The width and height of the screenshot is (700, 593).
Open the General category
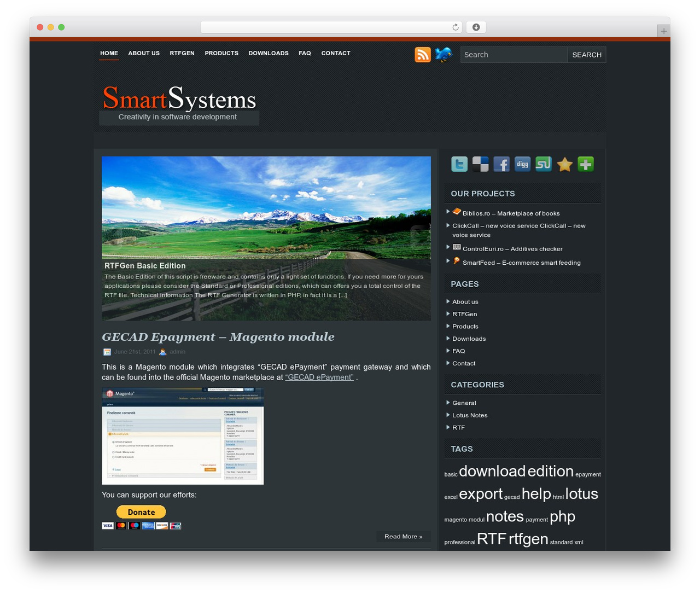[x=464, y=403]
